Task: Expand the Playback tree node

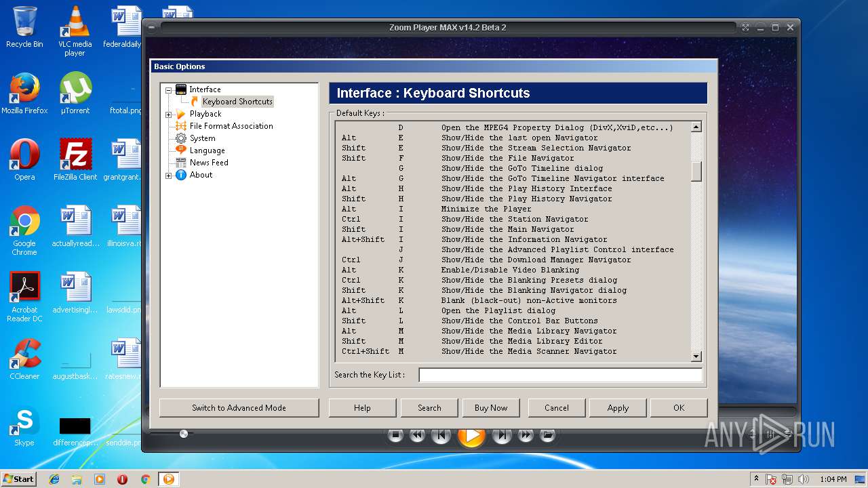Action: (x=168, y=115)
